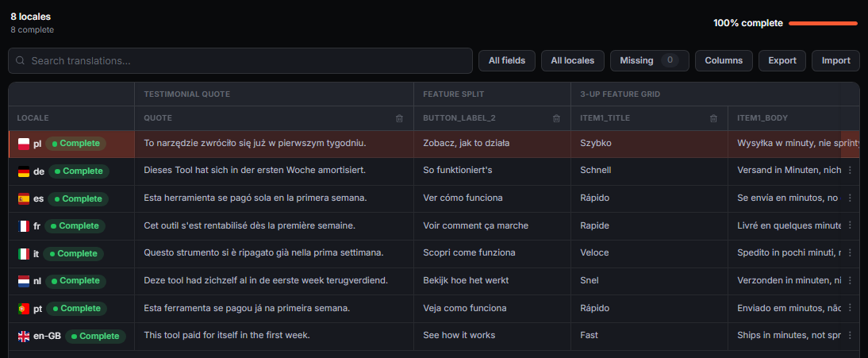Click the search magnifier icon
The image size is (868, 358).
21,61
